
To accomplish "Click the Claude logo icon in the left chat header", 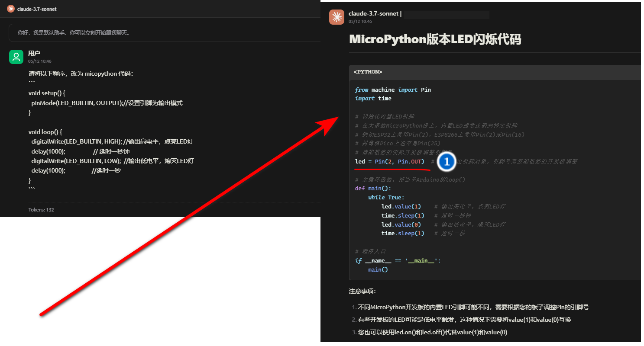I will pyautogui.click(x=10, y=9).
